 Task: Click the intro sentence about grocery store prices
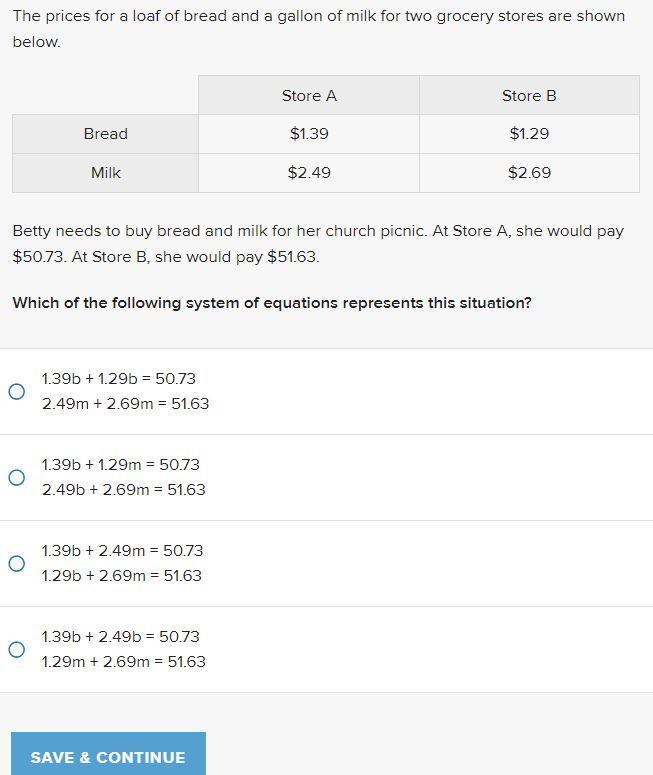tap(318, 29)
